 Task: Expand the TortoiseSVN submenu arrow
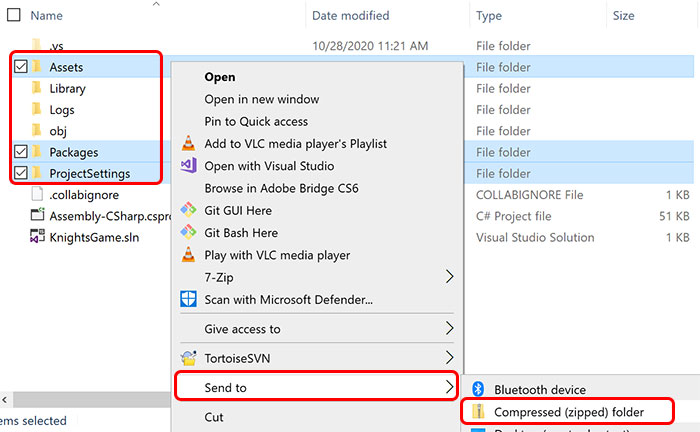[450, 357]
